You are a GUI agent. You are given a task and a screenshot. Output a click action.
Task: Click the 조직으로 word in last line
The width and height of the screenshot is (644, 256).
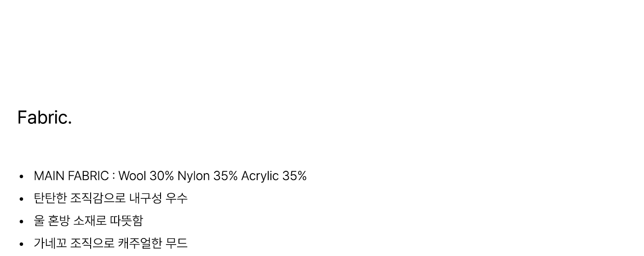point(92,243)
